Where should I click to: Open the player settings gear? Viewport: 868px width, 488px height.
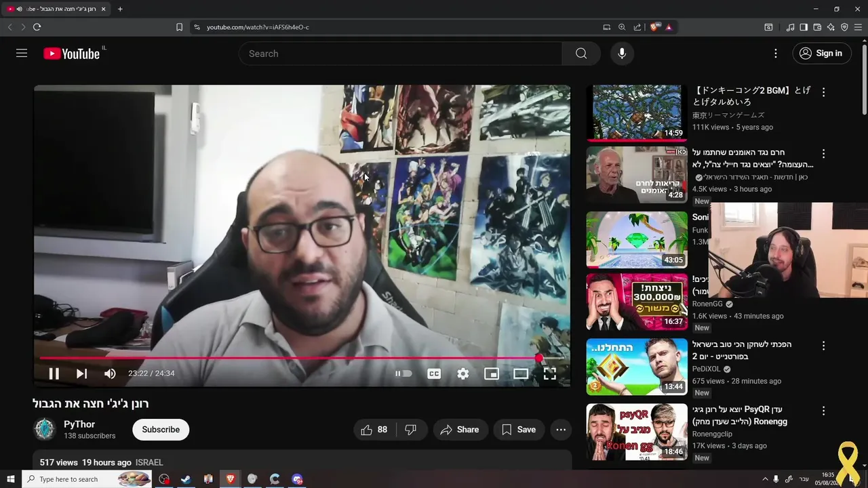coord(463,373)
